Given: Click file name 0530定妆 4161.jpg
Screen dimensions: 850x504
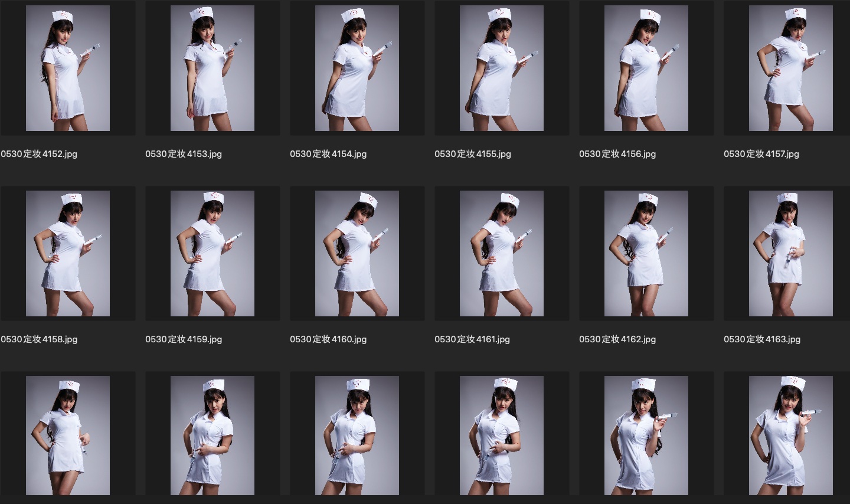Looking at the screenshot, I should point(472,339).
